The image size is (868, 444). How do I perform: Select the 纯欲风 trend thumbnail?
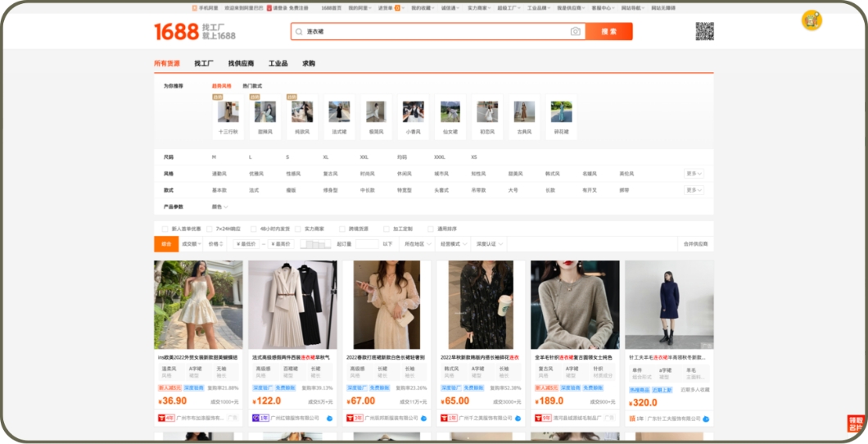(x=302, y=111)
